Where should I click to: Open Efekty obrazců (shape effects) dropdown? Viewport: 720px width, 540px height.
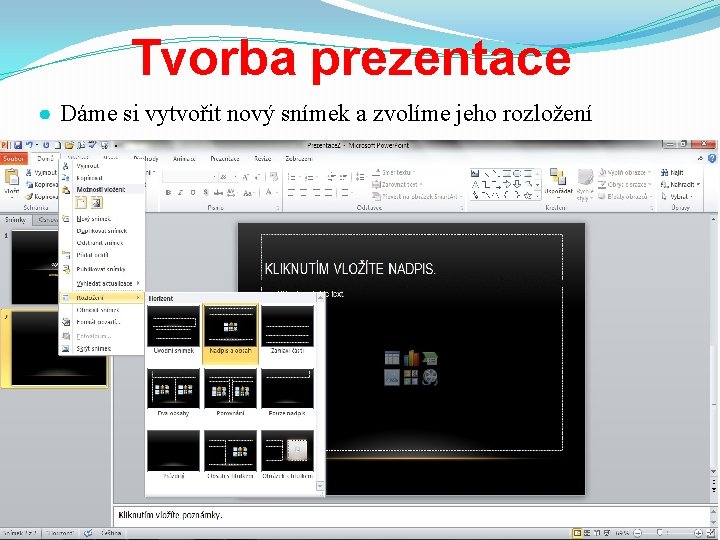coord(625,196)
